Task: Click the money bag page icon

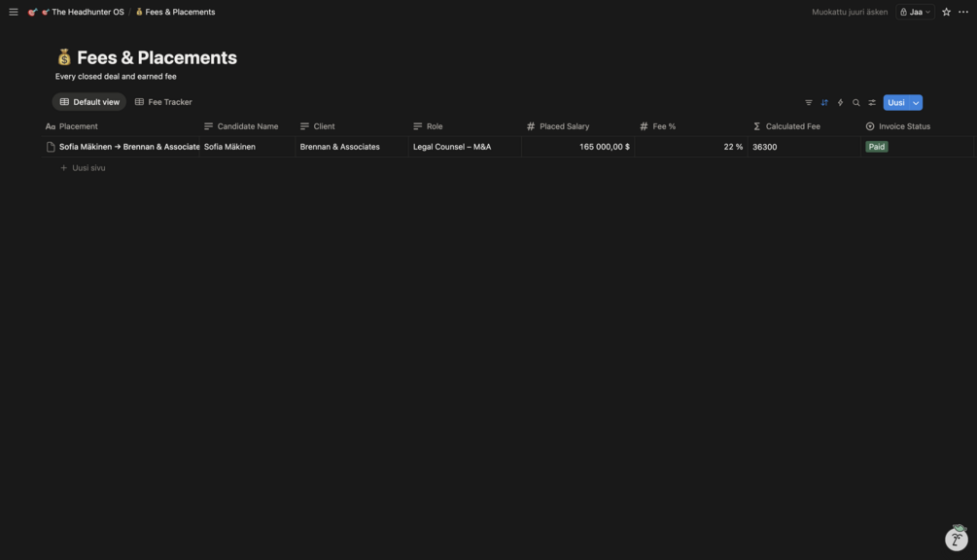Action: point(63,57)
